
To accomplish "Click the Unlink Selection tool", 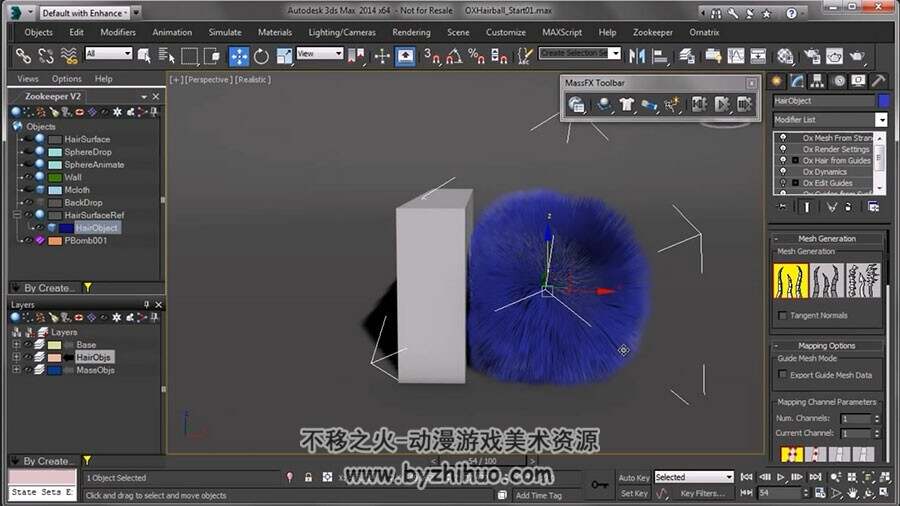I will 46,56.
